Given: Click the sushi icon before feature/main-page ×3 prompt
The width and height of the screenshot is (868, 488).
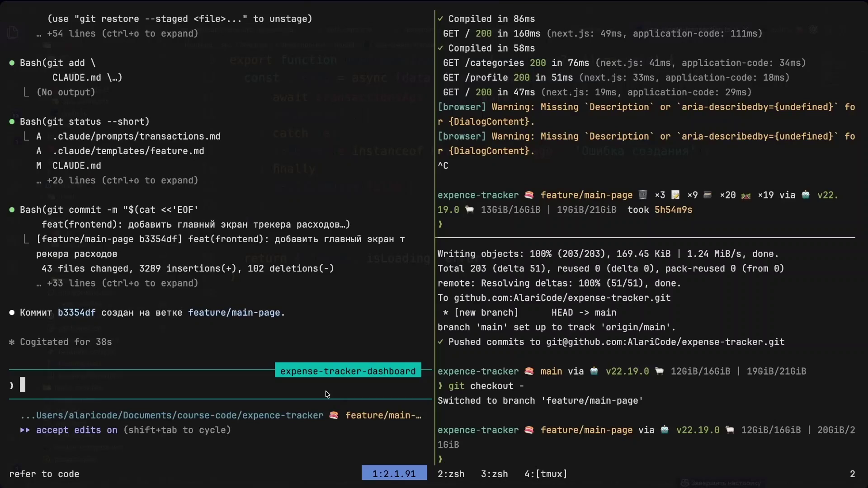Looking at the screenshot, I should (x=529, y=195).
